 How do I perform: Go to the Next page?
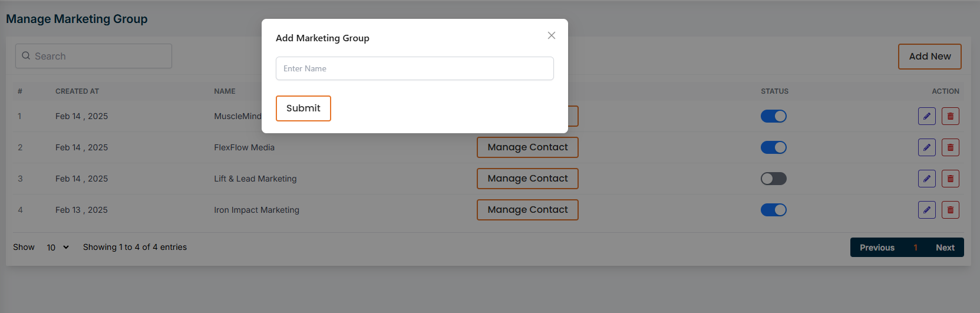point(945,248)
